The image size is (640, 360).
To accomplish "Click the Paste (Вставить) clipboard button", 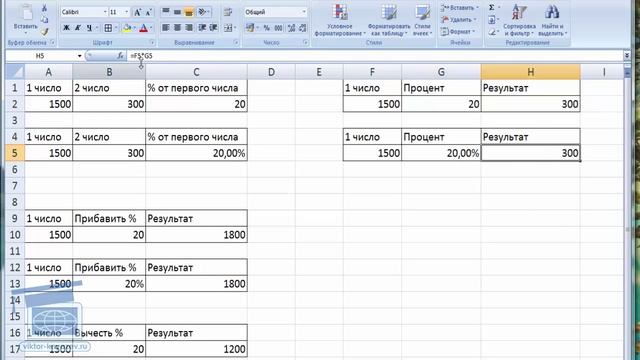I will click(x=25, y=19).
